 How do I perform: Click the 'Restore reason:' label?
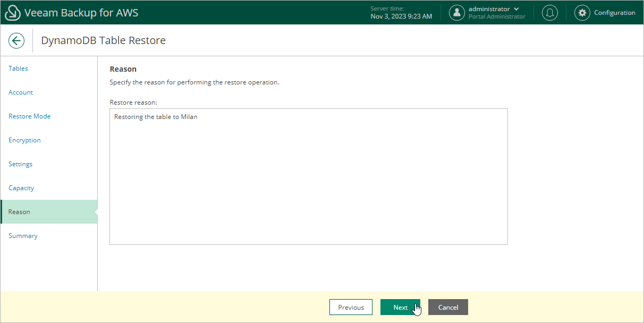133,102
